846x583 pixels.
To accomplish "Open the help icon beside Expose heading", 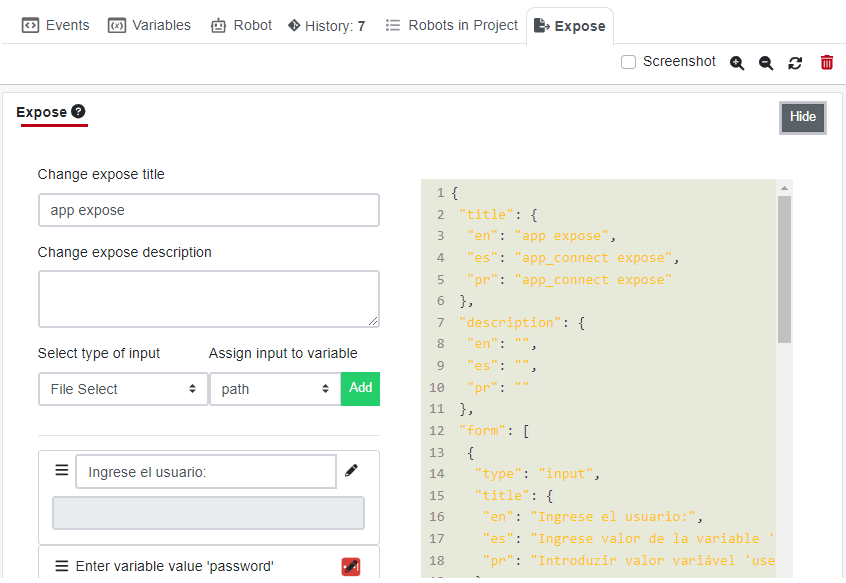I will coord(79,113).
